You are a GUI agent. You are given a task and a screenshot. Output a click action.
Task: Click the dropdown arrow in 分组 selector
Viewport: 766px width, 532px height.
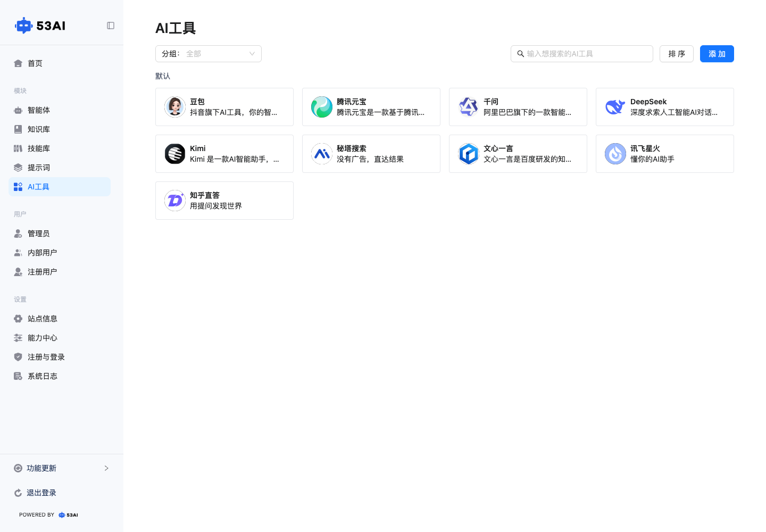point(252,54)
